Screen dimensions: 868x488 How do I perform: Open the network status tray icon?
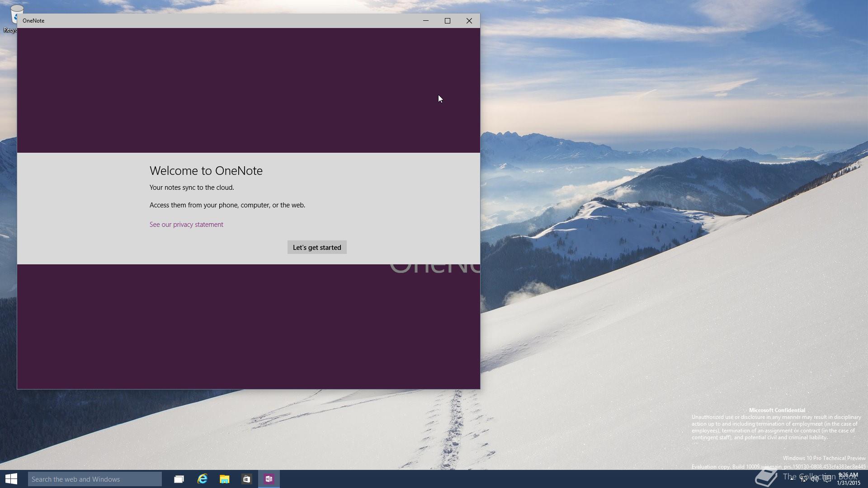click(x=804, y=479)
